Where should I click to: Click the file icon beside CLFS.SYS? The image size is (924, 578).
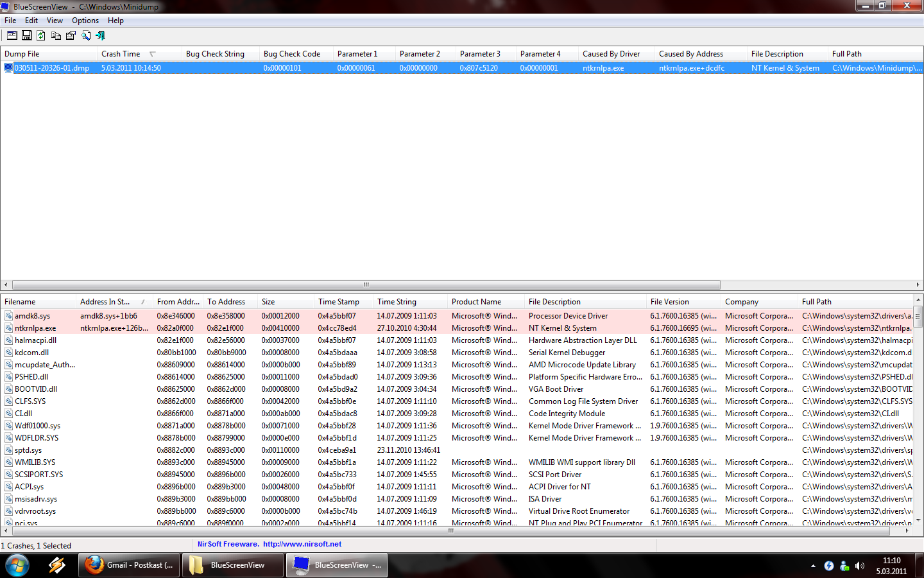8,401
